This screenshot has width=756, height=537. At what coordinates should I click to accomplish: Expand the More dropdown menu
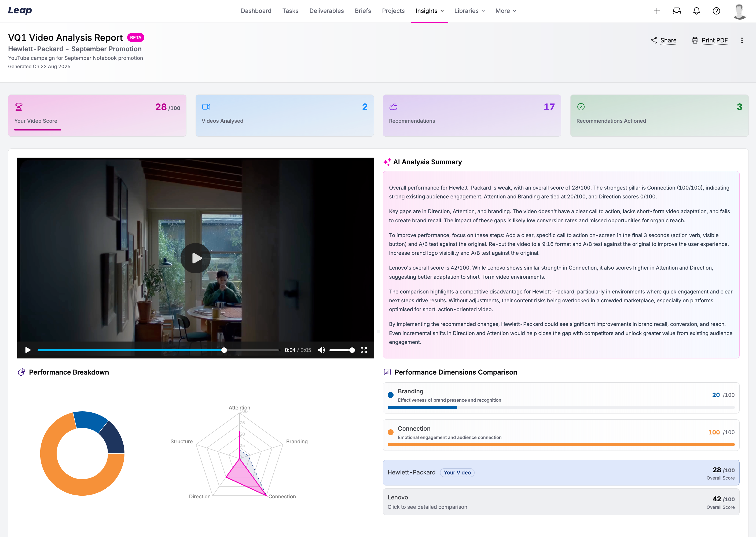[x=505, y=11]
